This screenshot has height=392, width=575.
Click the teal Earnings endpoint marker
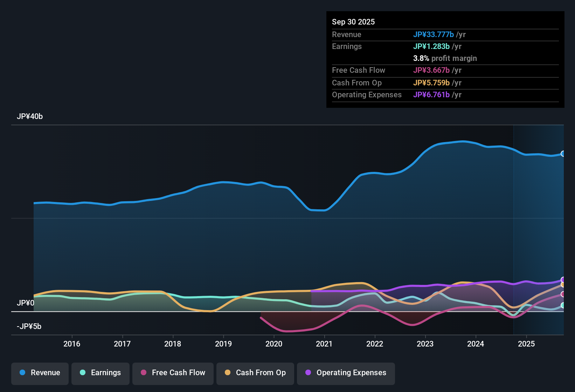(x=563, y=305)
